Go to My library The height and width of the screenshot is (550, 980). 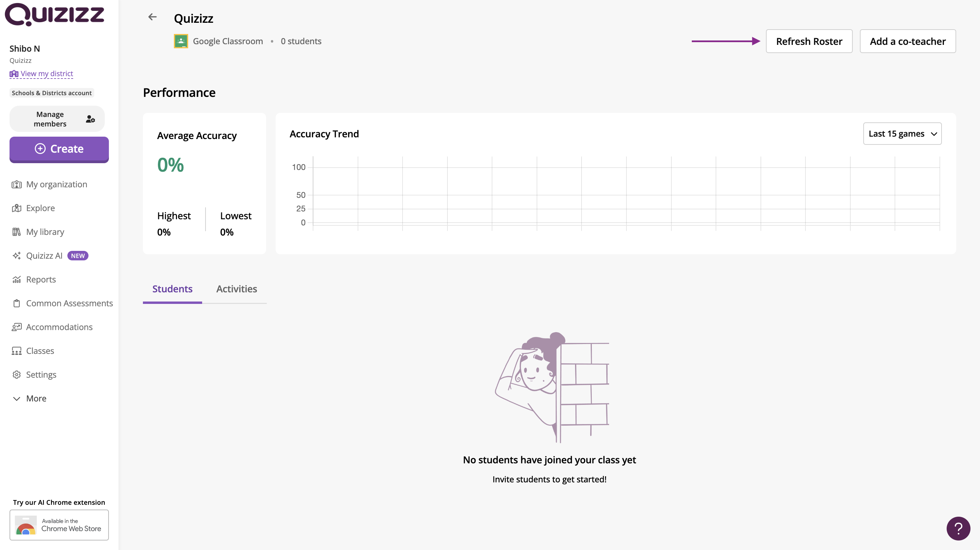[45, 232]
